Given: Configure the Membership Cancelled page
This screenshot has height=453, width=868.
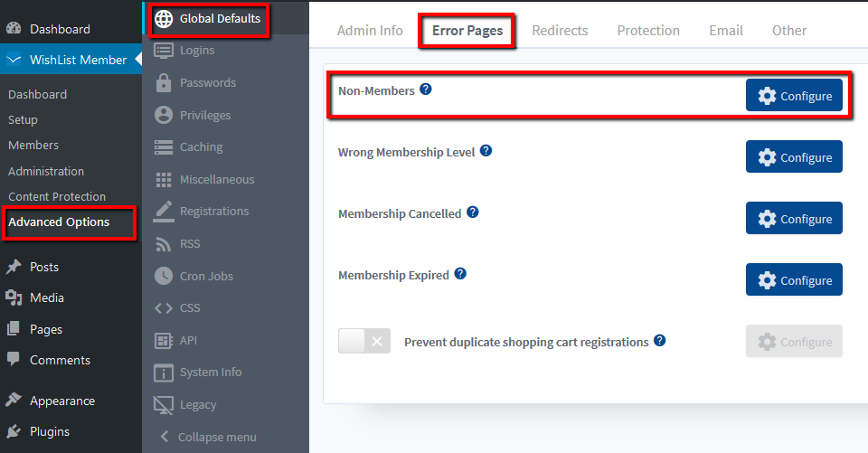Looking at the screenshot, I should 794,218.
